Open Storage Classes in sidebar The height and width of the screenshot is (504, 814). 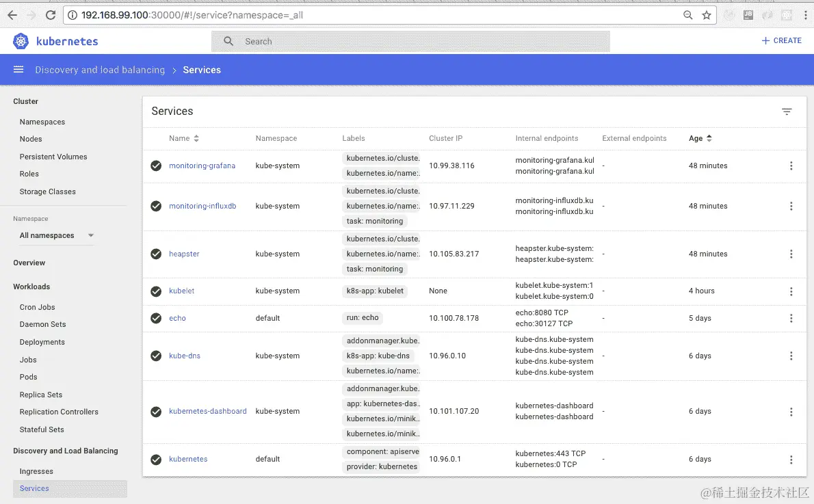[47, 191]
